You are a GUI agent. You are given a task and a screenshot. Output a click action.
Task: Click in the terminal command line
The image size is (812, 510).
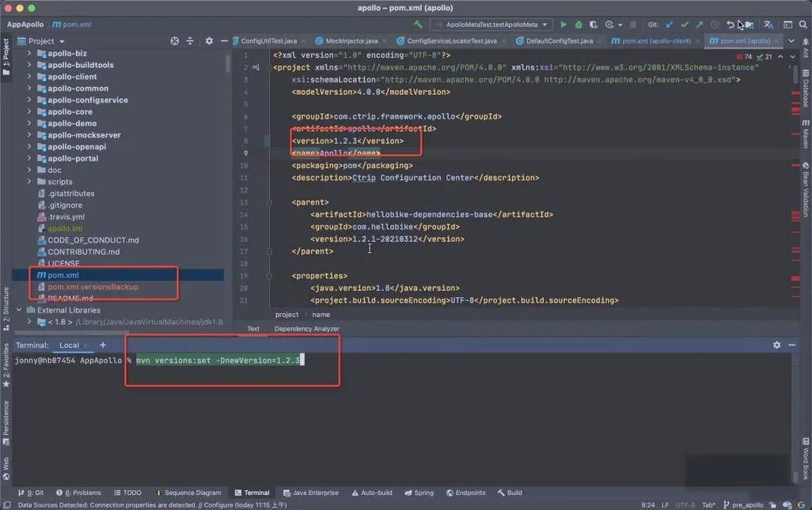click(x=218, y=361)
